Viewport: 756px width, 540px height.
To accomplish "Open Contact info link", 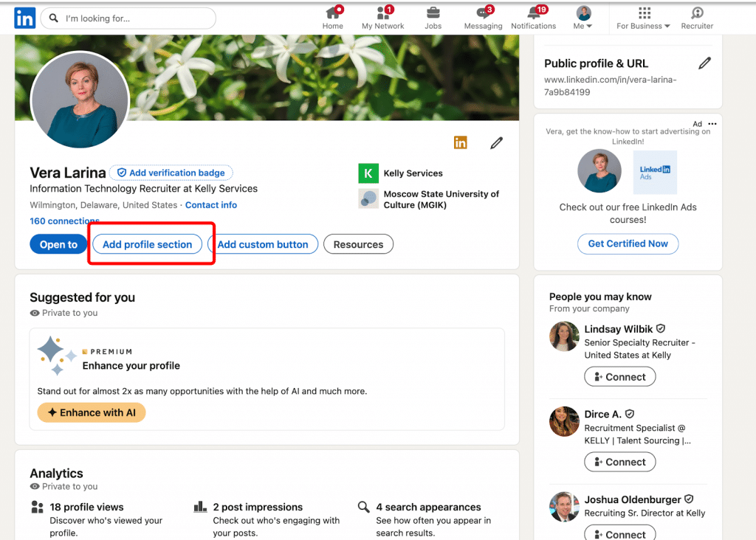I will click(211, 204).
